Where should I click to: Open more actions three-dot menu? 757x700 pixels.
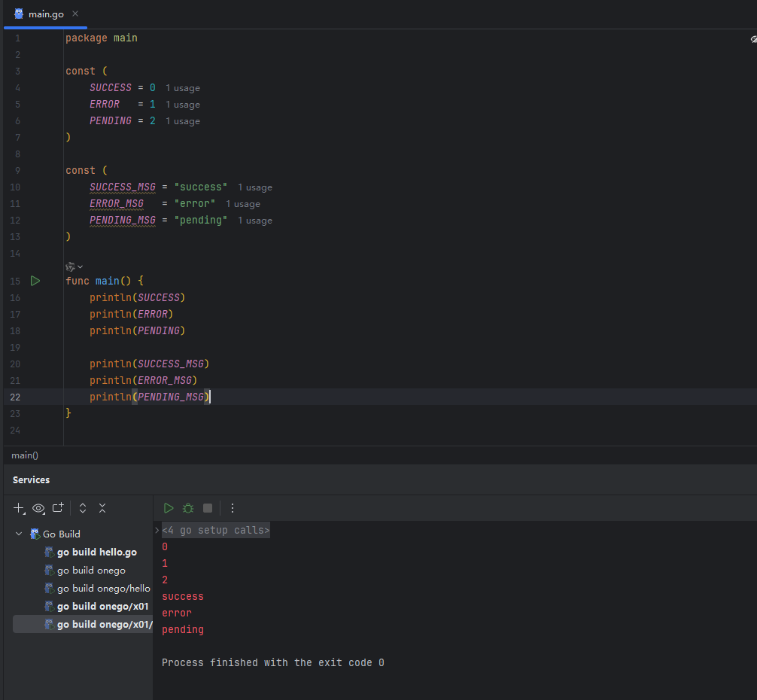(x=233, y=508)
